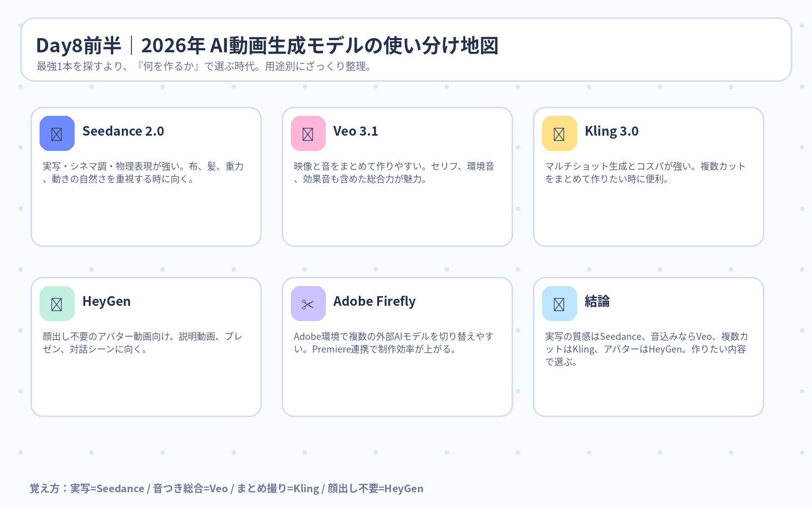Click the conclusion text starting 実写の質感はSeedance

point(647,349)
